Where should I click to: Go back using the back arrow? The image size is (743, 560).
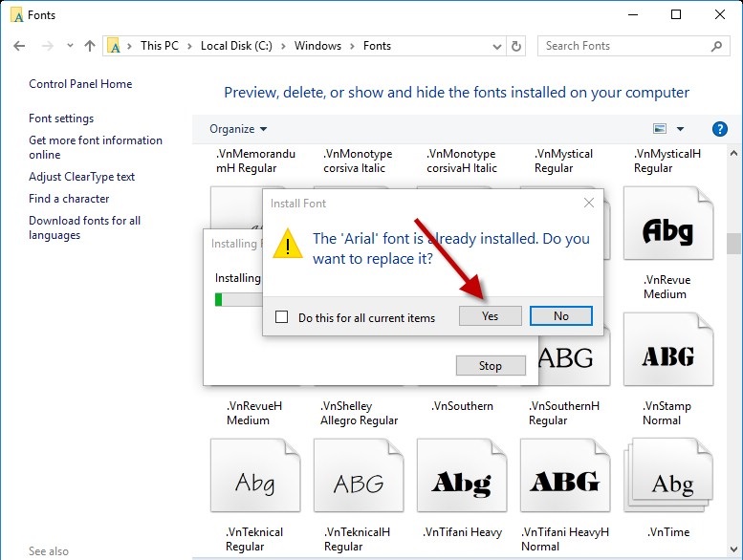pos(19,46)
